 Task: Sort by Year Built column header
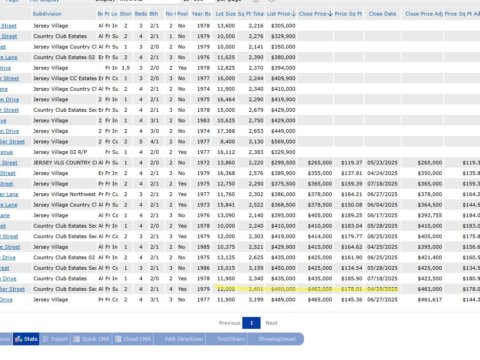click(x=201, y=14)
